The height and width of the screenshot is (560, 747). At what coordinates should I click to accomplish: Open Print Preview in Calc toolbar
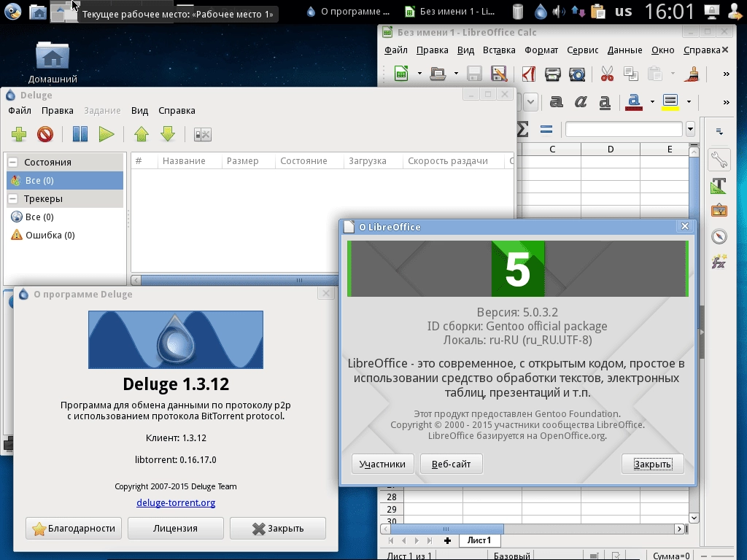tap(577, 74)
